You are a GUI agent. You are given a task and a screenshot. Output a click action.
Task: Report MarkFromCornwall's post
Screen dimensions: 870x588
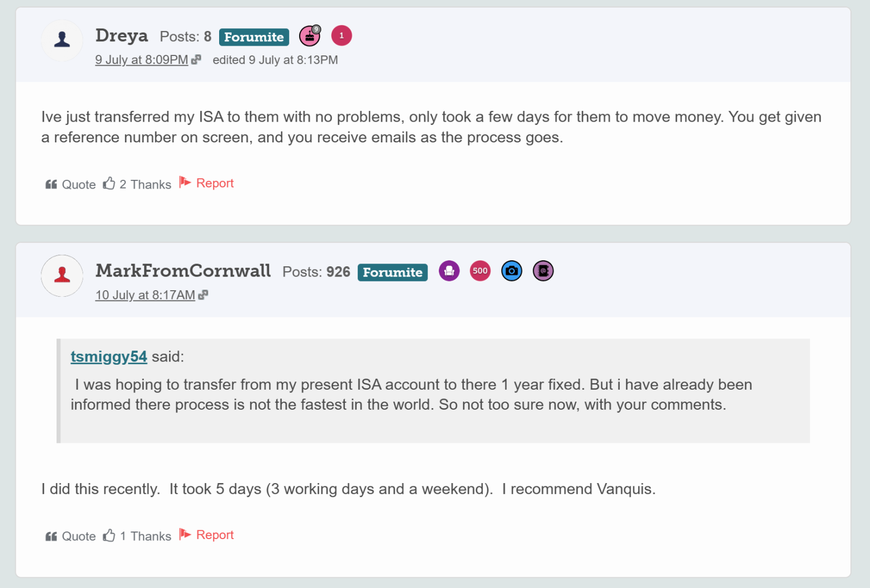pyautogui.click(x=207, y=535)
